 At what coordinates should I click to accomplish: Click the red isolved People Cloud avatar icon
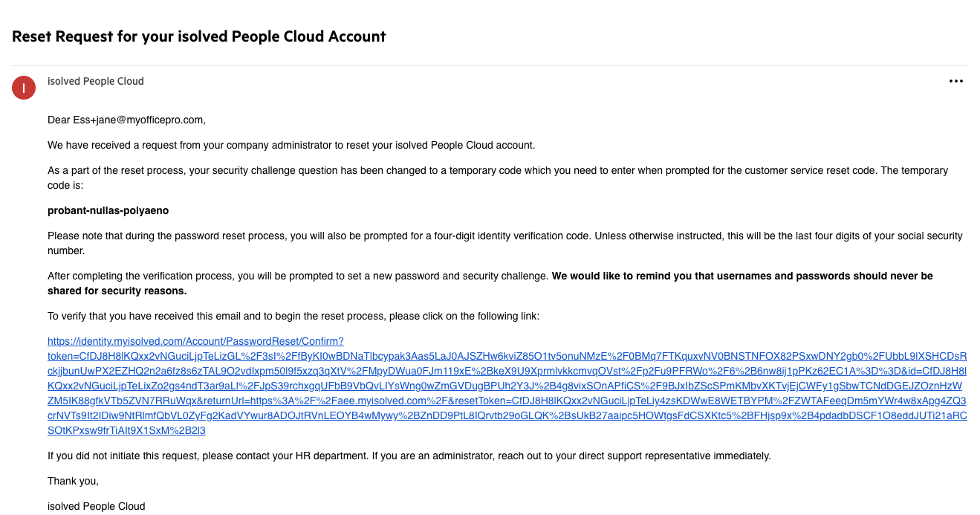(23, 87)
